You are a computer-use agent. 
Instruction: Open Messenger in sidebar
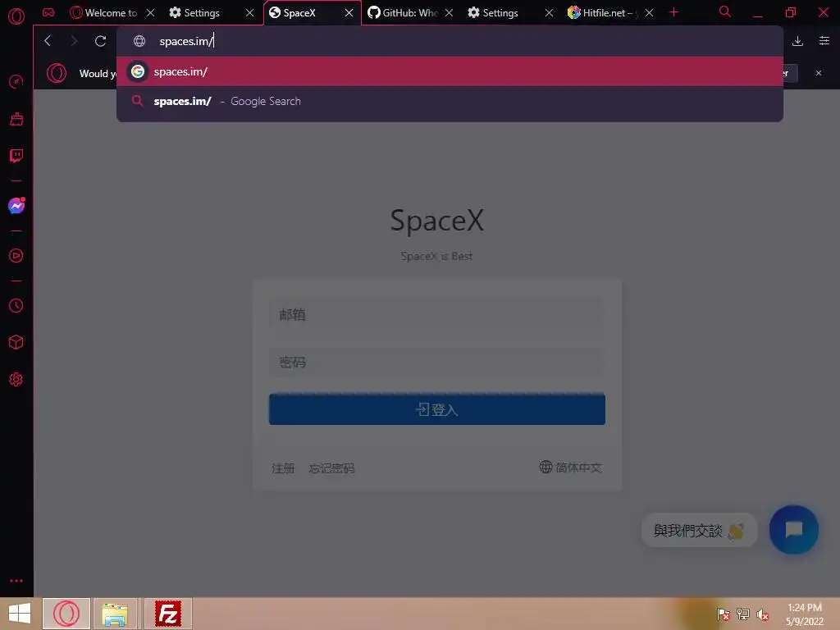[x=16, y=206]
